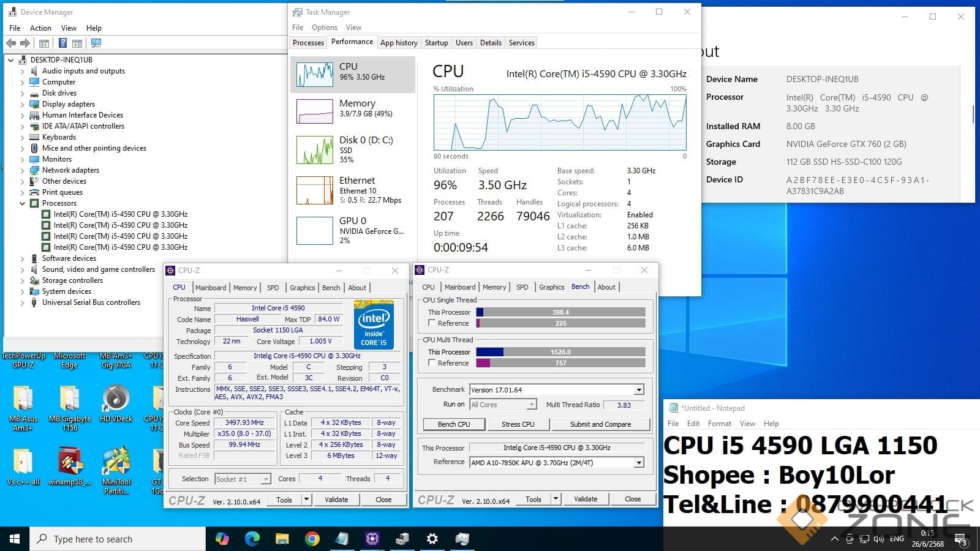
Task: Show hidden tray icons chevron
Action: pos(834,539)
